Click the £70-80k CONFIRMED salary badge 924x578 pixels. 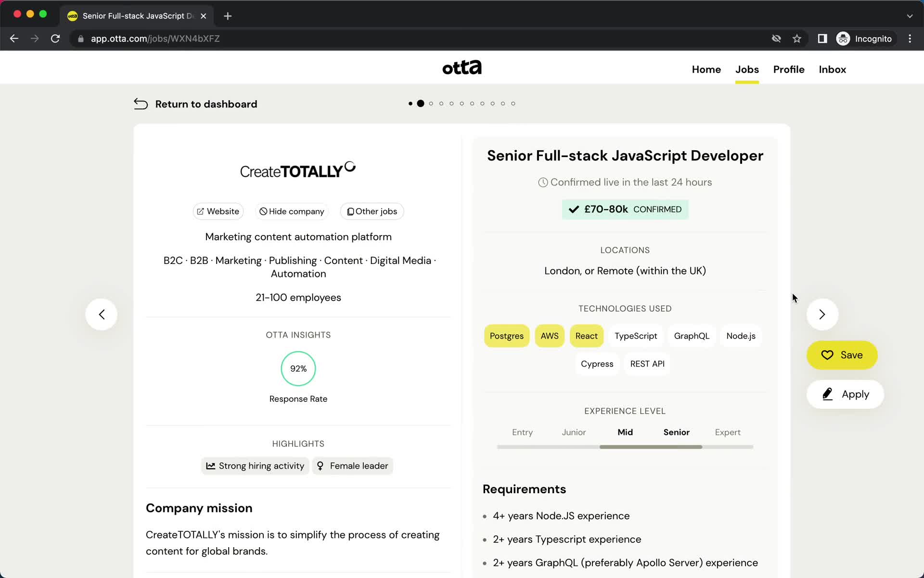625,210
